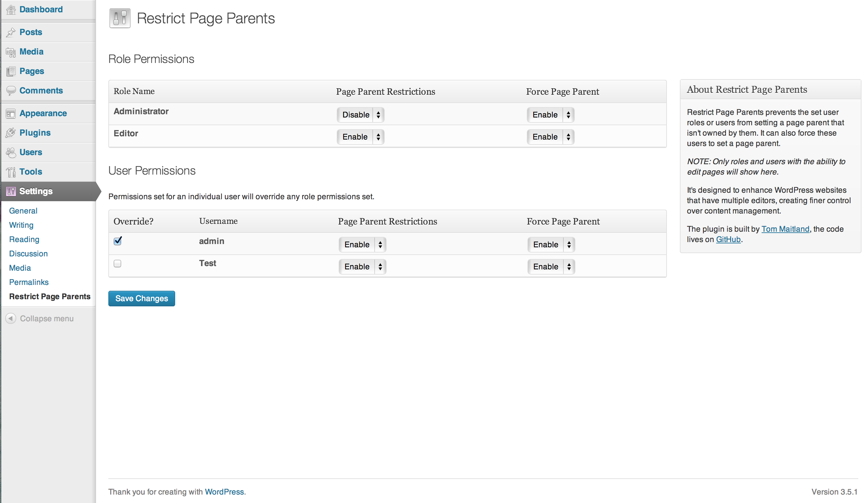Open Discussion settings submenu
Screen dimensions: 868x503
coord(28,254)
